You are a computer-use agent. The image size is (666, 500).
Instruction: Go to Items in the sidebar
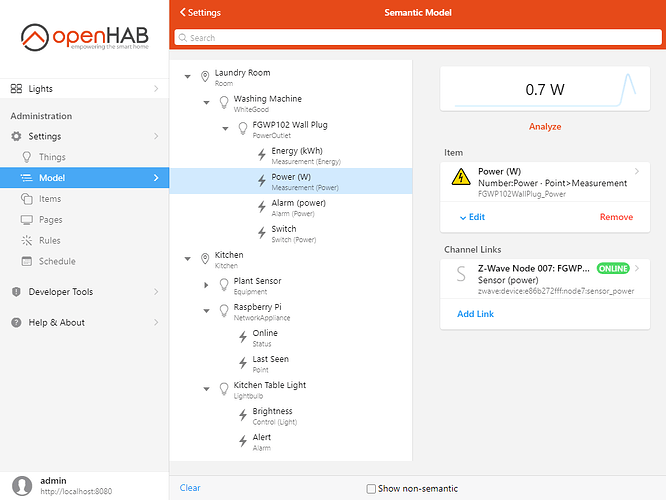click(85, 198)
